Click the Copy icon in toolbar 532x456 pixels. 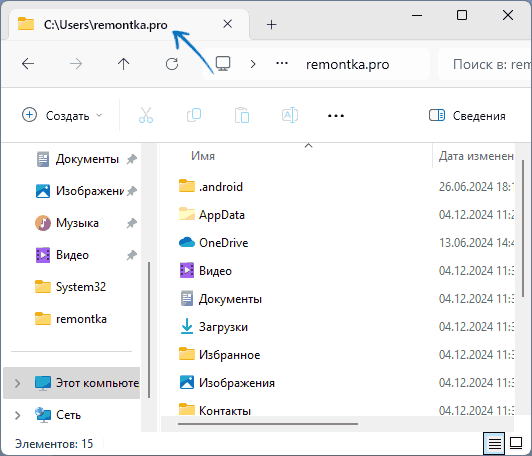[194, 115]
